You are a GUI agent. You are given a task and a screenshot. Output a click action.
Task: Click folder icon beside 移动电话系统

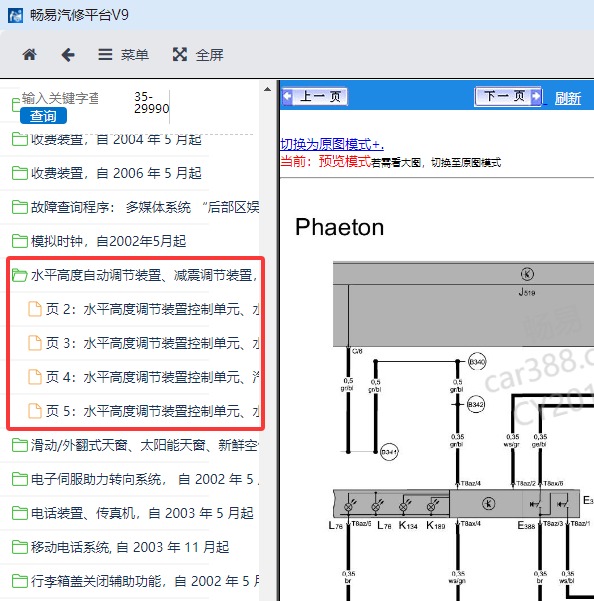tap(20, 547)
